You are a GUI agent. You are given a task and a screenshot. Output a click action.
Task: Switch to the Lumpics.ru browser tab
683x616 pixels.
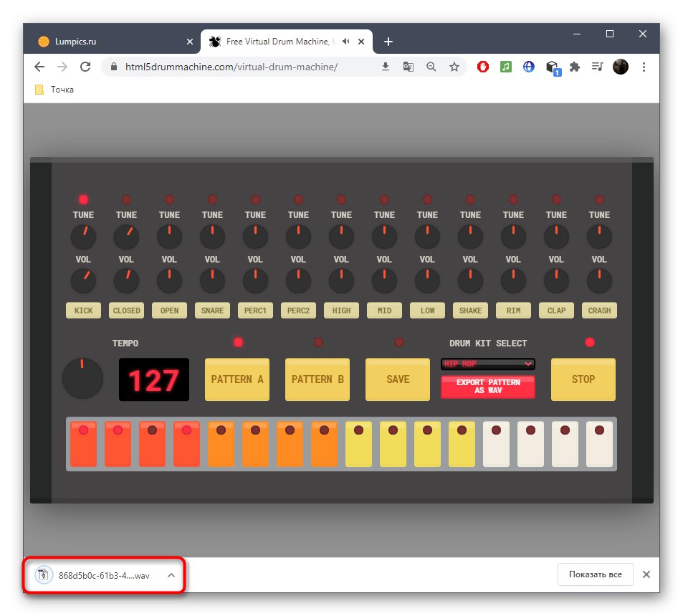[115, 41]
